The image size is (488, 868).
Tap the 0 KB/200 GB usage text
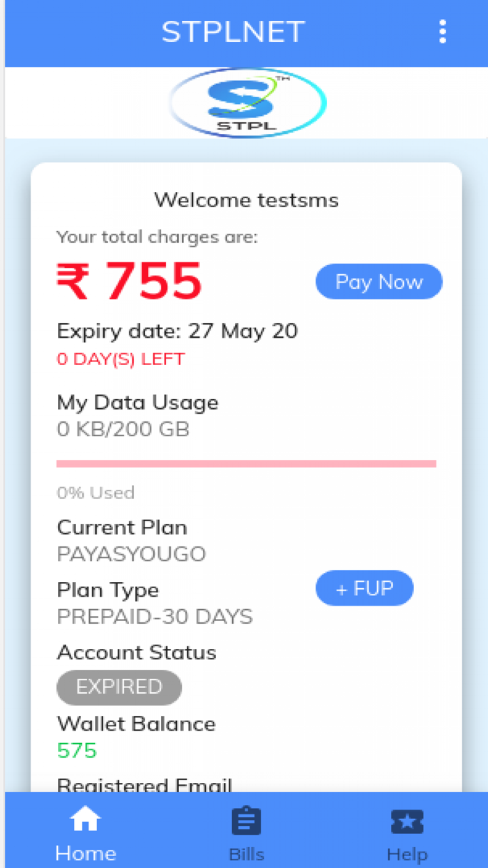click(123, 429)
